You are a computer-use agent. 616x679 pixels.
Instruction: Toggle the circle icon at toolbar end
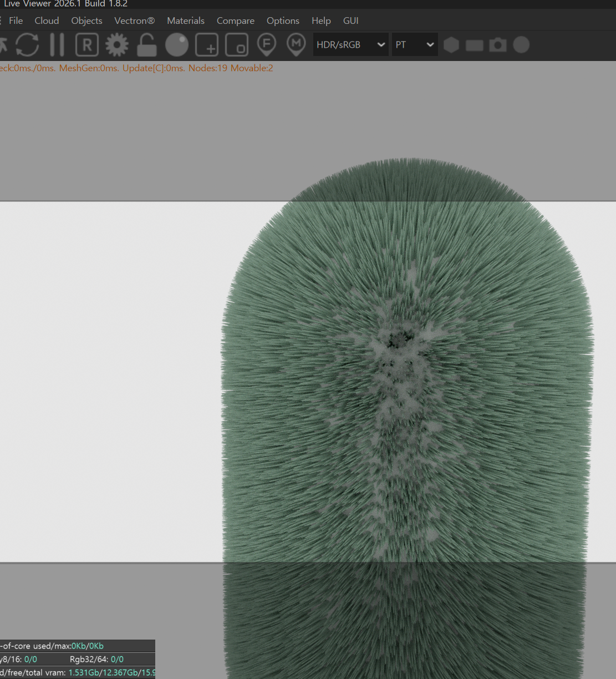click(x=521, y=45)
